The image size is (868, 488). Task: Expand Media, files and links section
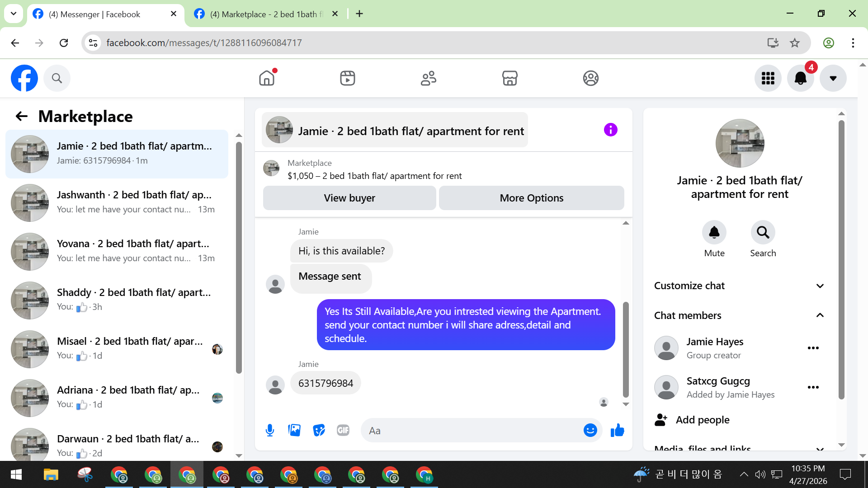coord(740,449)
